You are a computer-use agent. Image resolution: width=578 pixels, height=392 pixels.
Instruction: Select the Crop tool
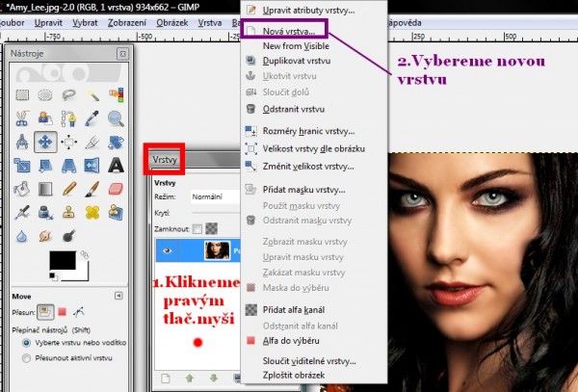click(92, 143)
